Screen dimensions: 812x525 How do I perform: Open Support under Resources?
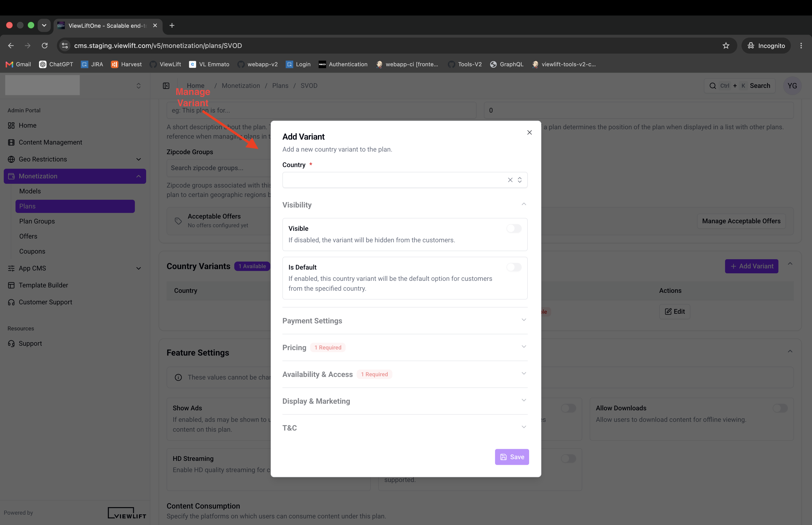75,344
